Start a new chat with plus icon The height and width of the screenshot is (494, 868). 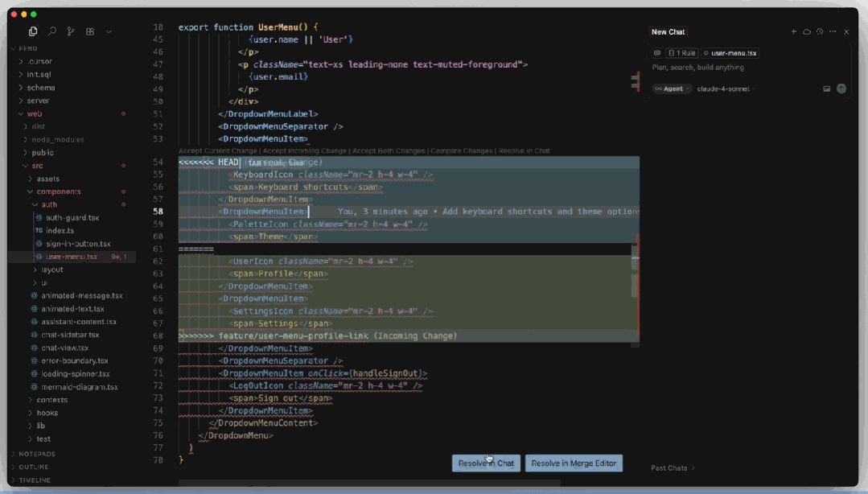click(x=793, y=31)
